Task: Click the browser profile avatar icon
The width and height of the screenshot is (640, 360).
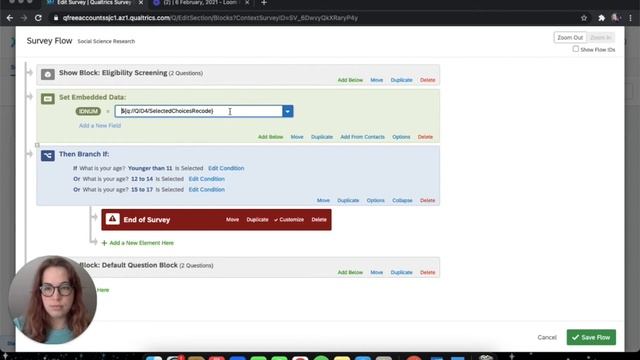Action: [x=616, y=18]
